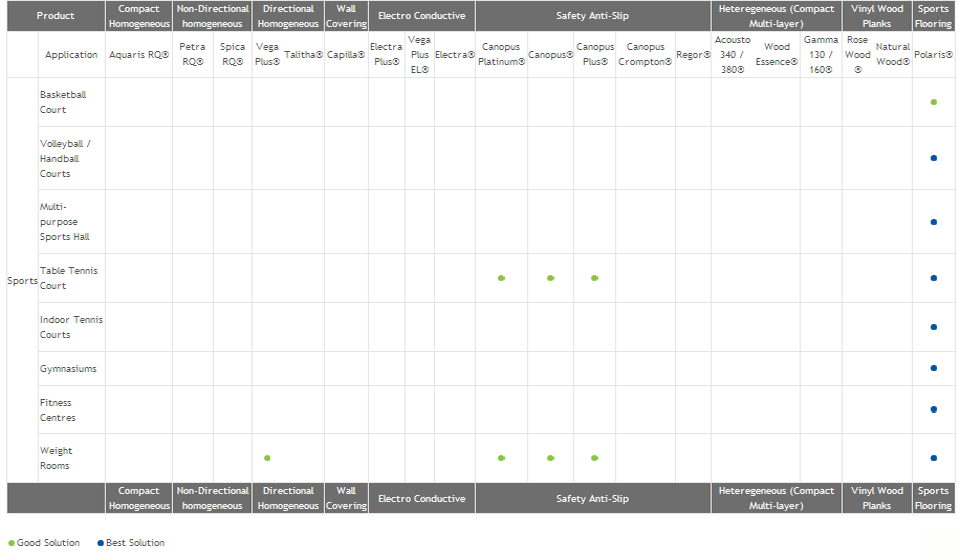
Task: Select the Wood Essence product name
Action: pos(776,54)
